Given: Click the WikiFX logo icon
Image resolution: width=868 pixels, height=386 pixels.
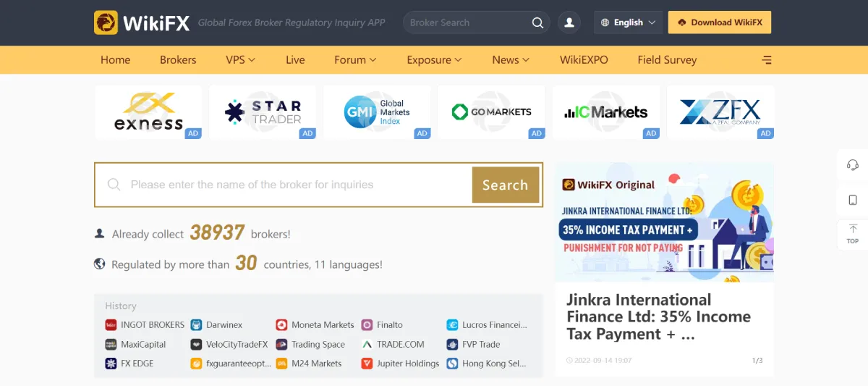Looking at the screenshot, I should coord(106,22).
